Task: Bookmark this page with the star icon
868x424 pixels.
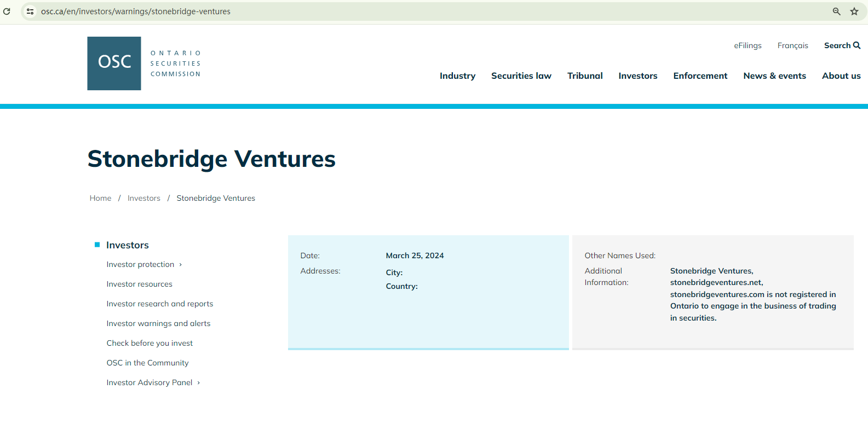Action: tap(854, 11)
